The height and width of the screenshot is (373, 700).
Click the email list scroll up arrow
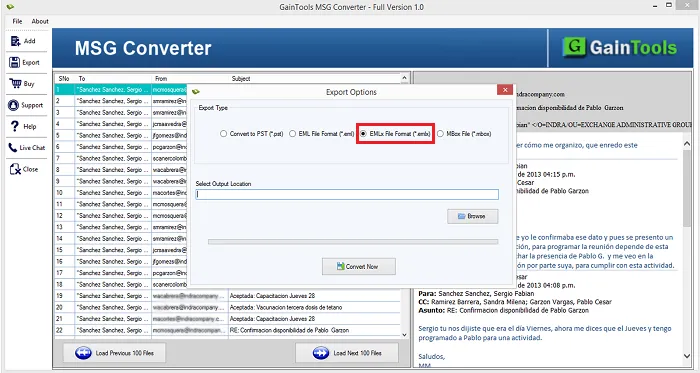pos(404,78)
